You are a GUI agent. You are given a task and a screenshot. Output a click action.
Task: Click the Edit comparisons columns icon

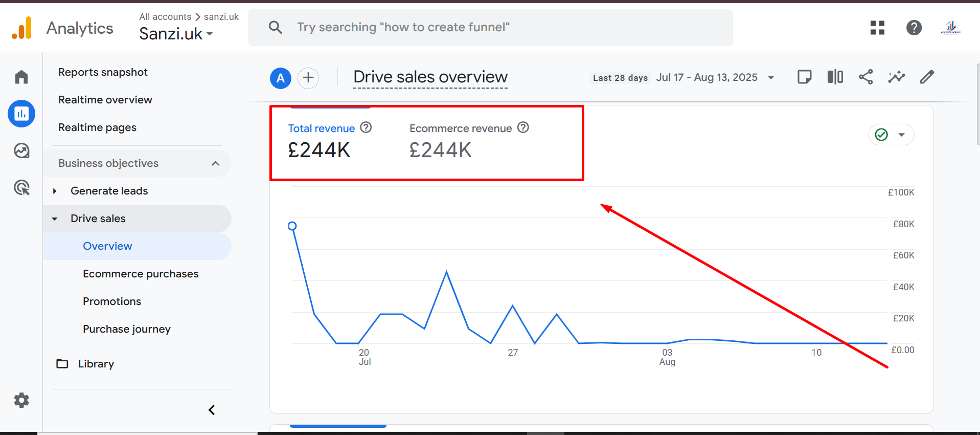(835, 77)
